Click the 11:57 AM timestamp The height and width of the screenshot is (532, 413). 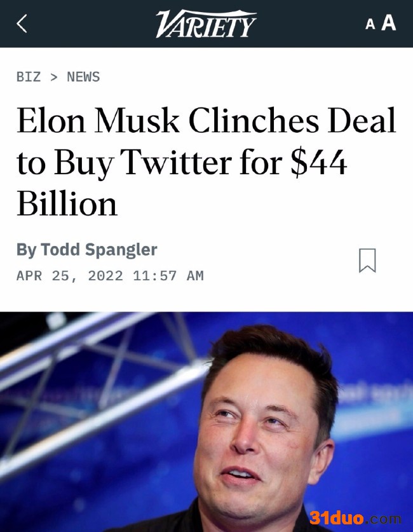(168, 276)
